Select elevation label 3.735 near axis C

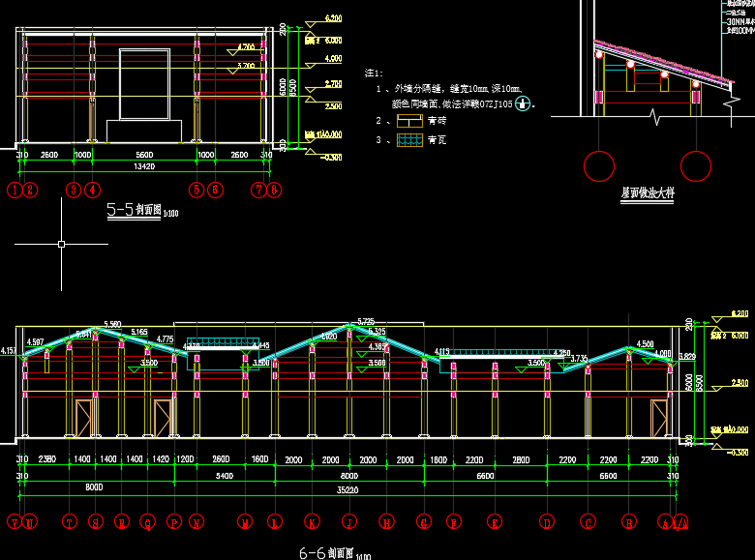click(579, 359)
